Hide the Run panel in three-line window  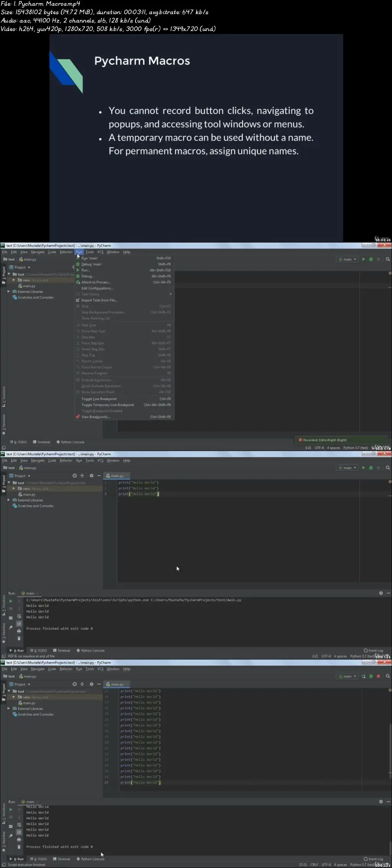tap(388, 593)
